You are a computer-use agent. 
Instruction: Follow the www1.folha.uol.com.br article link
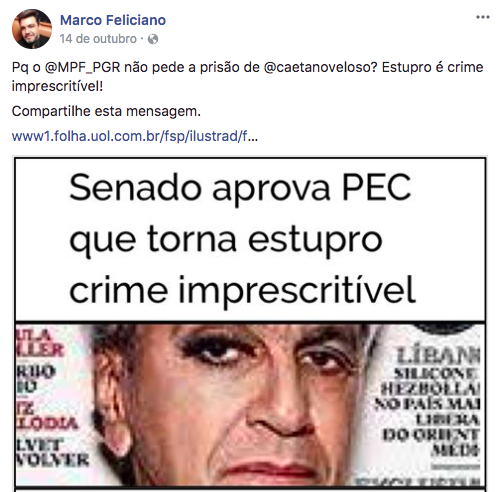pyautogui.click(x=135, y=136)
